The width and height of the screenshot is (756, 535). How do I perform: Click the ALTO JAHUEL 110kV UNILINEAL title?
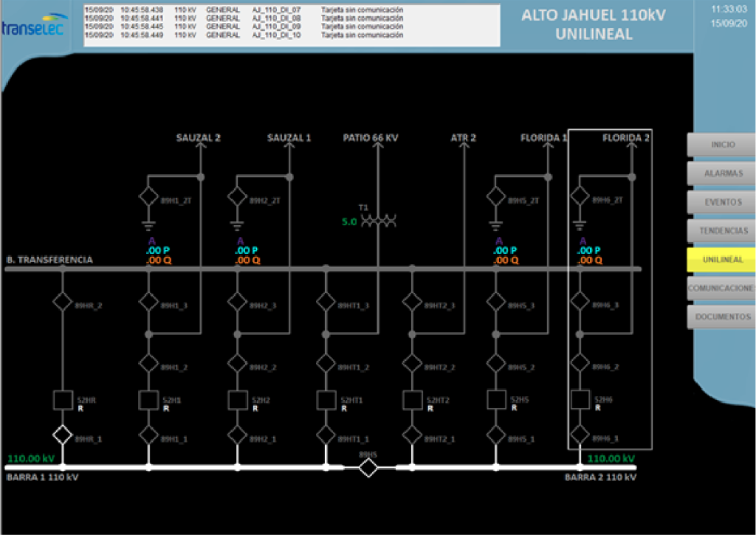click(594, 24)
